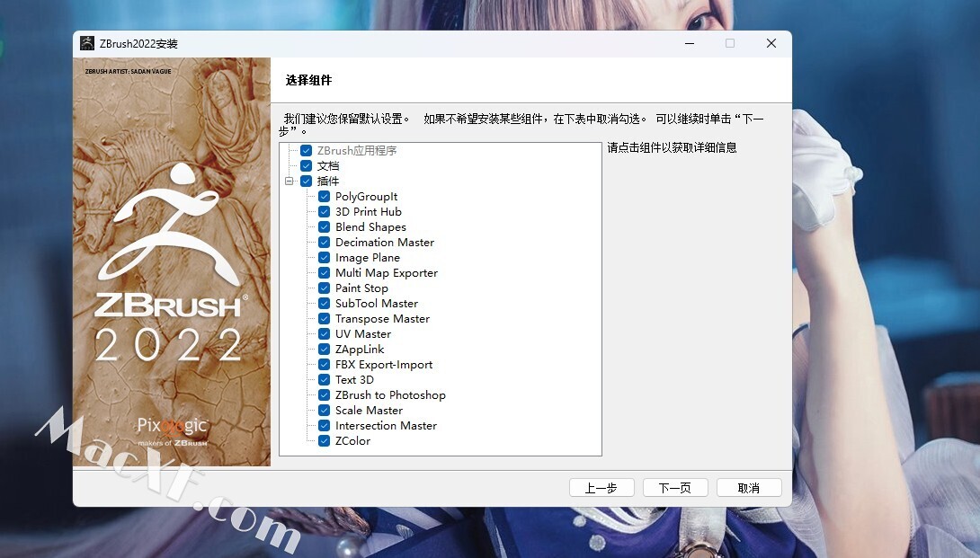The width and height of the screenshot is (980, 558).
Task: Toggle the Scale Master checkbox
Action: pyautogui.click(x=325, y=410)
